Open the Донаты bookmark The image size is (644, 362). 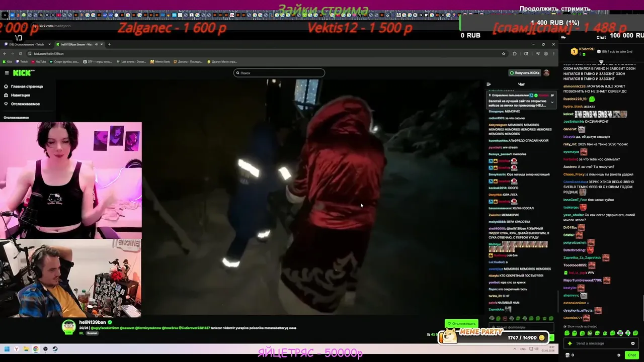click(189, 61)
